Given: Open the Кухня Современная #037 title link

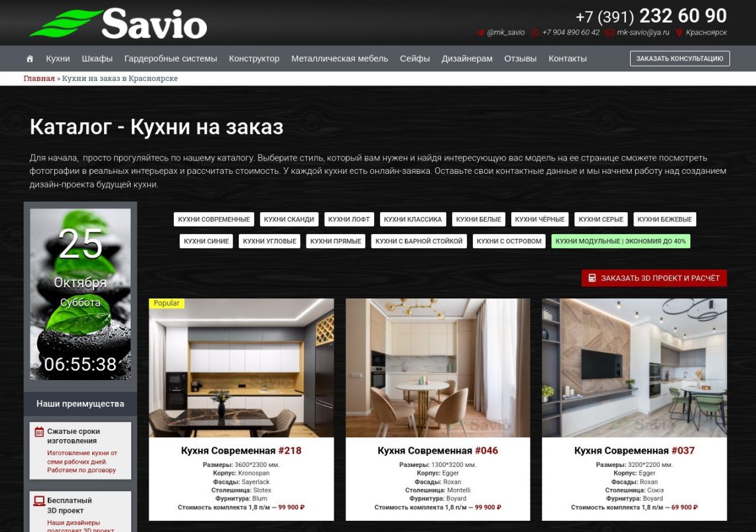Looking at the screenshot, I should [634, 451].
